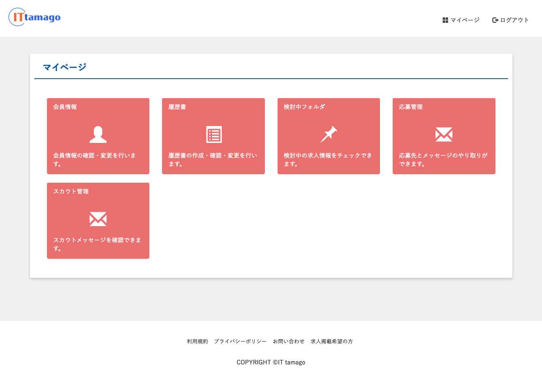Select ログアウト in the top navigation

[x=514, y=20]
